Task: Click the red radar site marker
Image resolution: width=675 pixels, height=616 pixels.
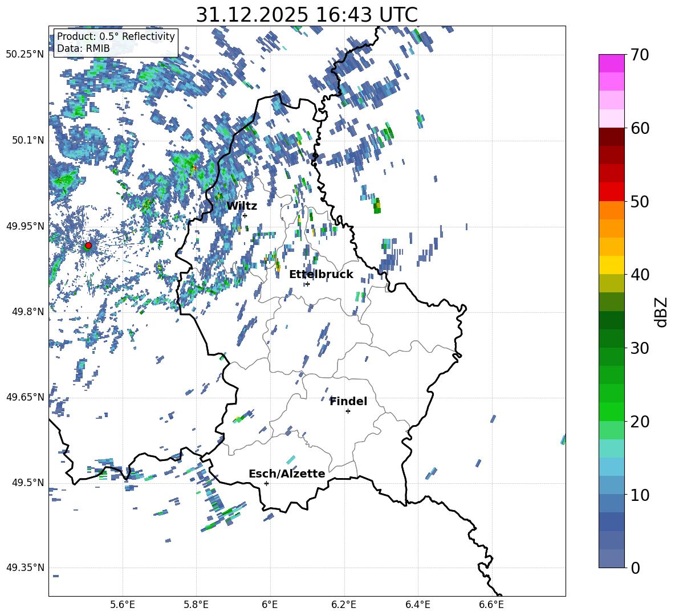Action: click(88, 246)
